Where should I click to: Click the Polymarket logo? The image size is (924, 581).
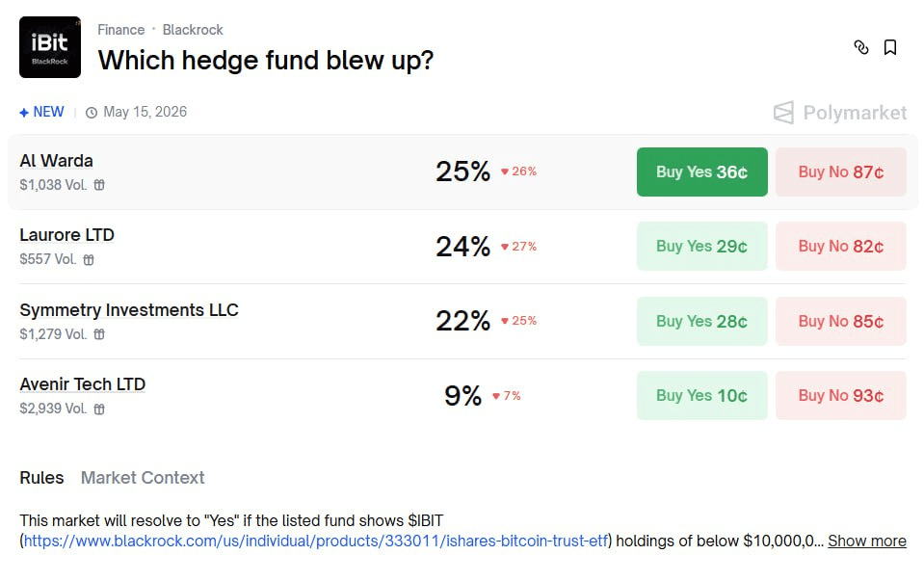[x=840, y=113]
